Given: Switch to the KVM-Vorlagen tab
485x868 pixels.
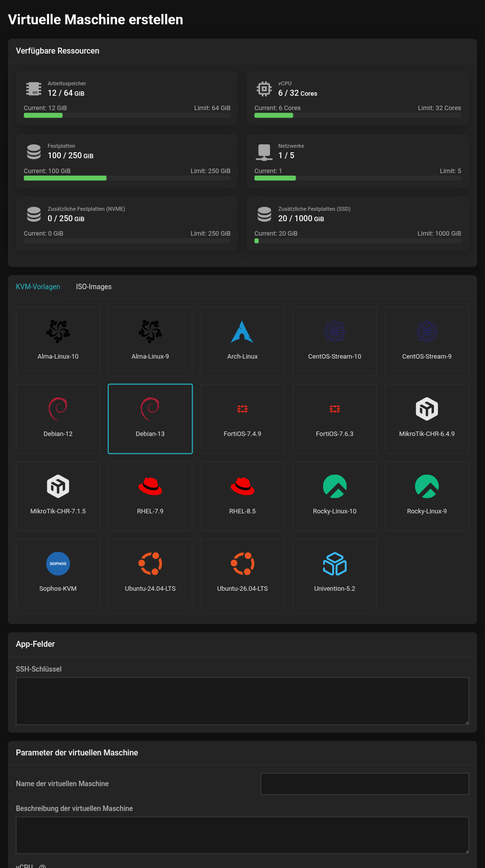Looking at the screenshot, I should click(x=38, y=287).
